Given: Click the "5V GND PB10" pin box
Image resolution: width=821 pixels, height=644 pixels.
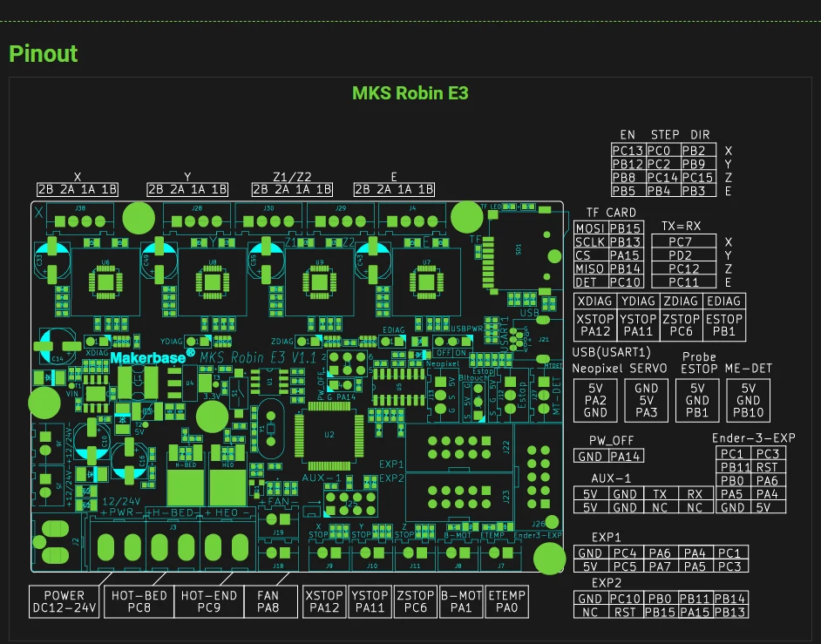Looking at the screenshot, I should [x=748, y=401].
